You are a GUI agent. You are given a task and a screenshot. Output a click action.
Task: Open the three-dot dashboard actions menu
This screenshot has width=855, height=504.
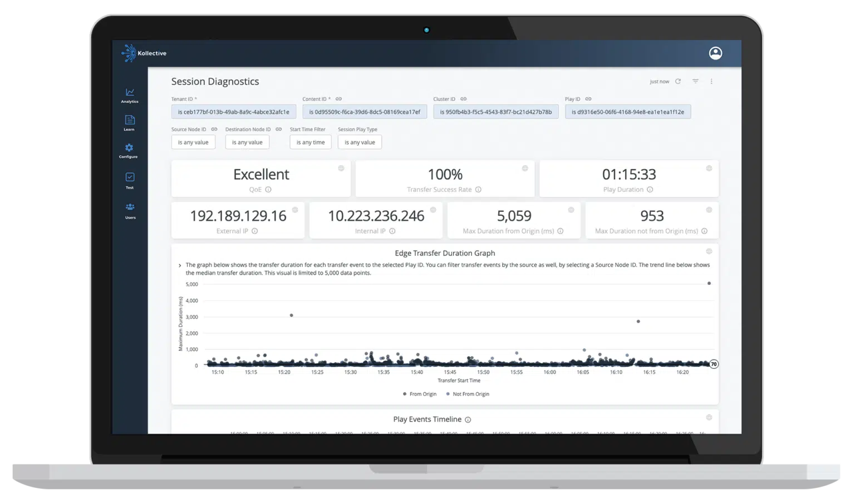pos(711,81)
